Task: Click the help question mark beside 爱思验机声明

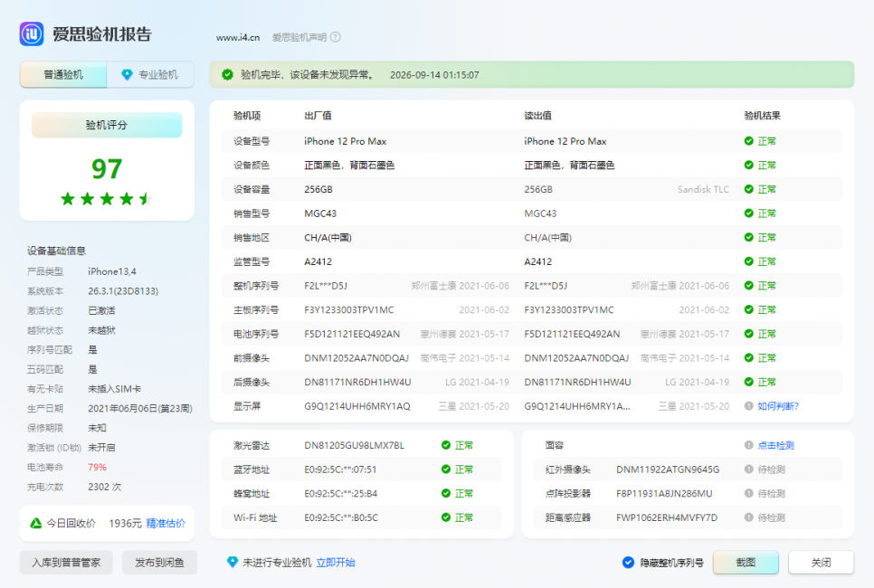Action: point(335,37)
